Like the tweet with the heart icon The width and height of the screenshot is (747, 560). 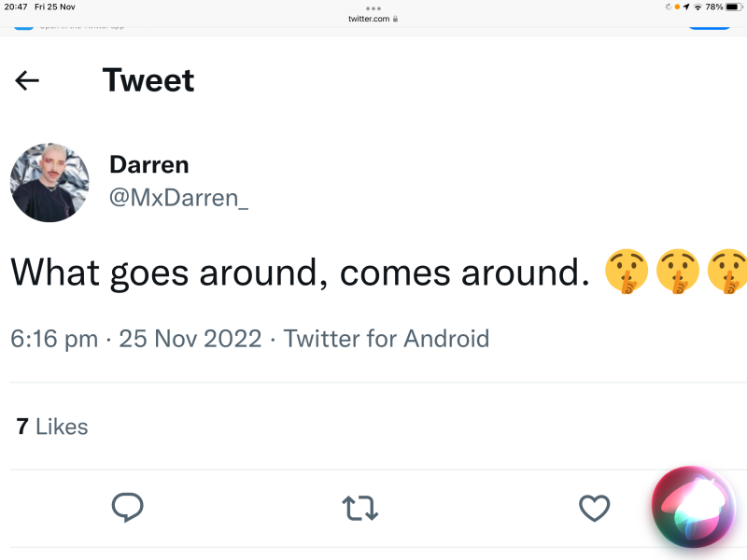click(x=594, y=508)
